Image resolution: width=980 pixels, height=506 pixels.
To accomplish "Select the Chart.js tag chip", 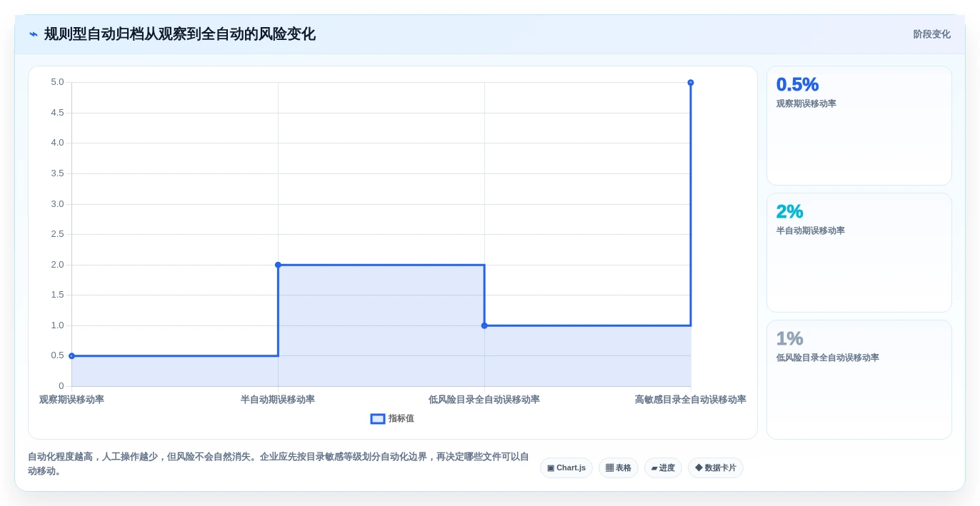I will (566, 468).
